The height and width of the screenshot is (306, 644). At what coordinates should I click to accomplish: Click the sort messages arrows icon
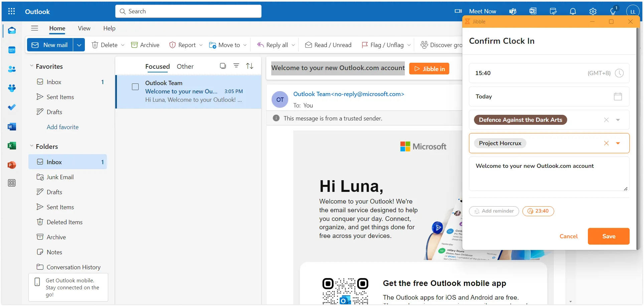(250, 66)
